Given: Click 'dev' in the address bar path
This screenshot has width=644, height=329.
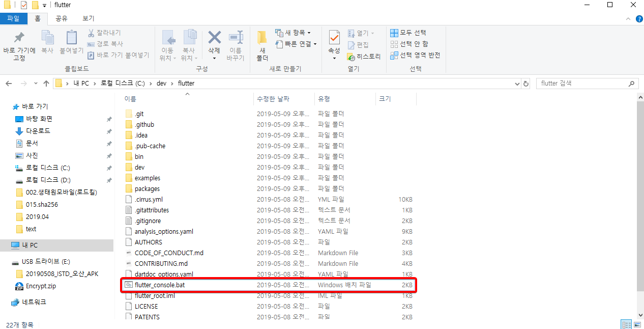Looking at the screenshot, I should point(161,83).
